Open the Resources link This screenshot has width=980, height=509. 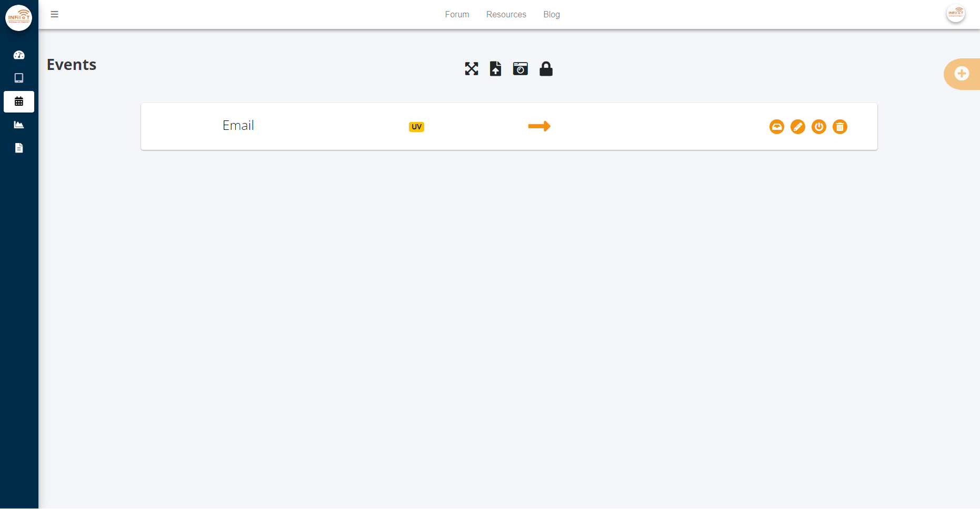point(506,15)
